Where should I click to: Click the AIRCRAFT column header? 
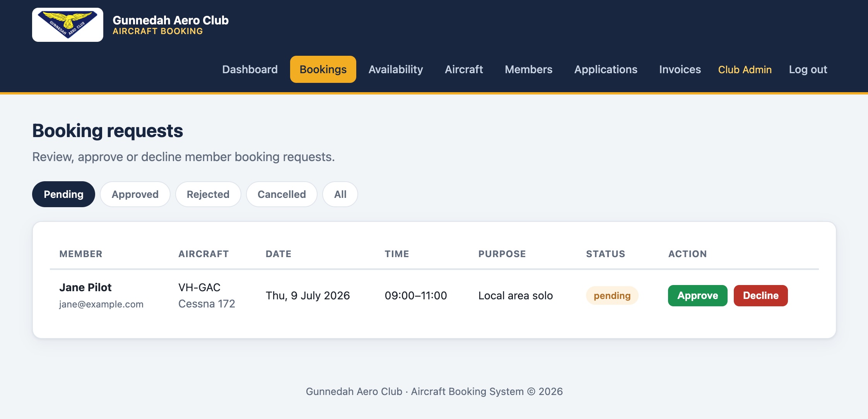pyautogui.click(x=203, y=254)
